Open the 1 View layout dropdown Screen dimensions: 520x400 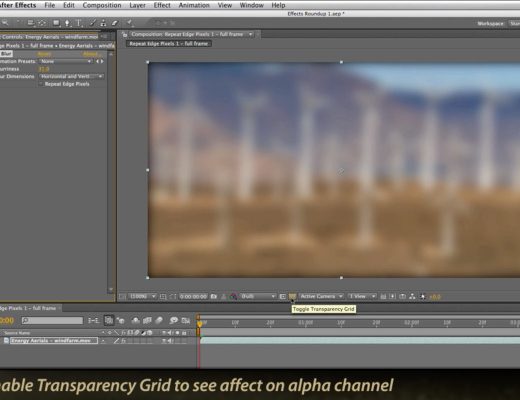(x=362, y=296)
